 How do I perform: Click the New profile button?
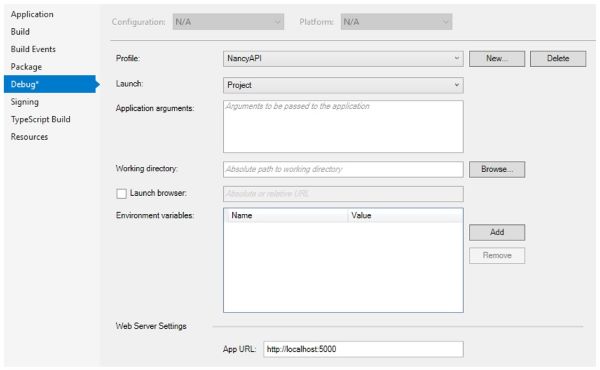497,59
